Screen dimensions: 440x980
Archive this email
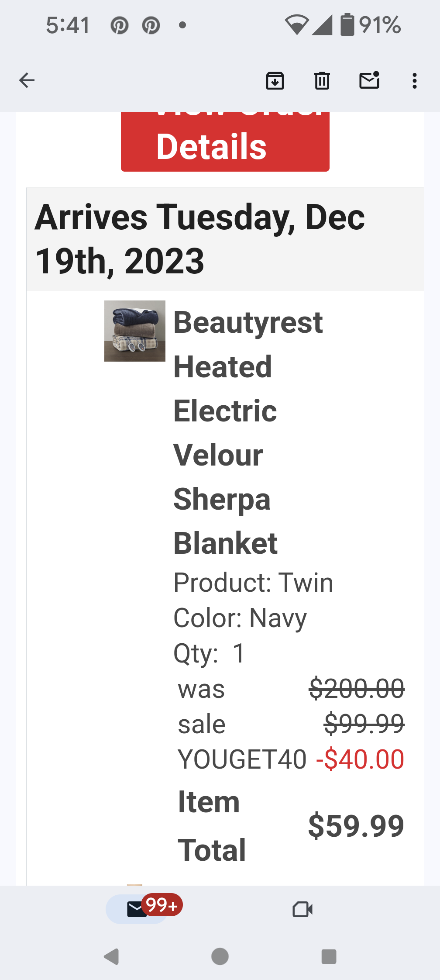[275, 81]
